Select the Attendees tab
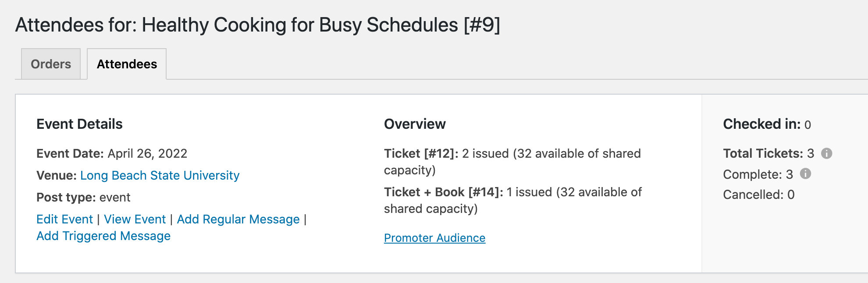The width and height of the screenshot is (868, 283). point(127,64)
